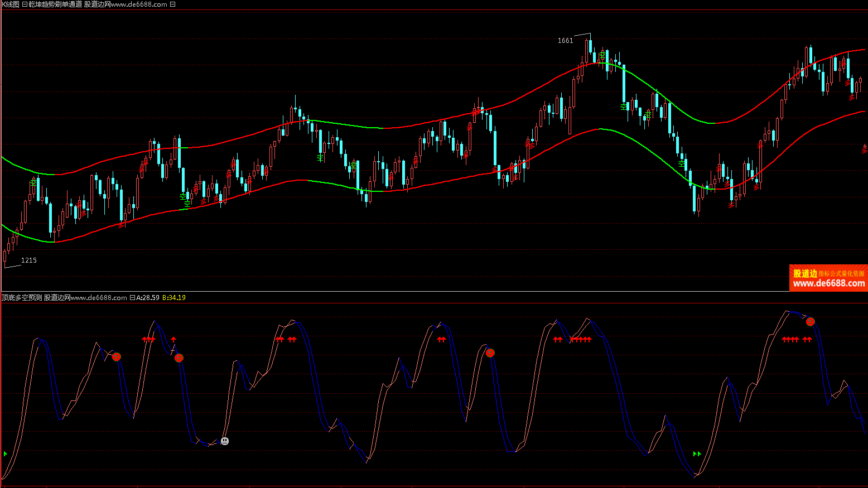Click the A:28.59 value readout

tap(148, 298)
